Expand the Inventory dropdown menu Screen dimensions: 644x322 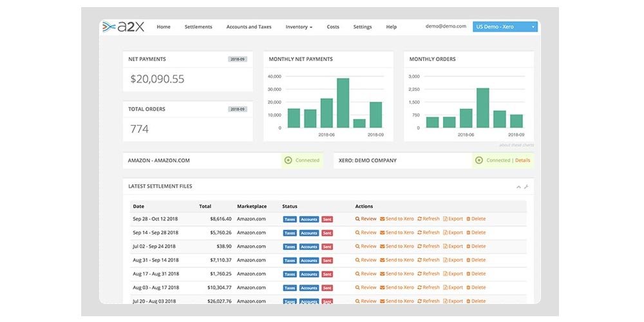pyautogui.click(x=299, y=26)
